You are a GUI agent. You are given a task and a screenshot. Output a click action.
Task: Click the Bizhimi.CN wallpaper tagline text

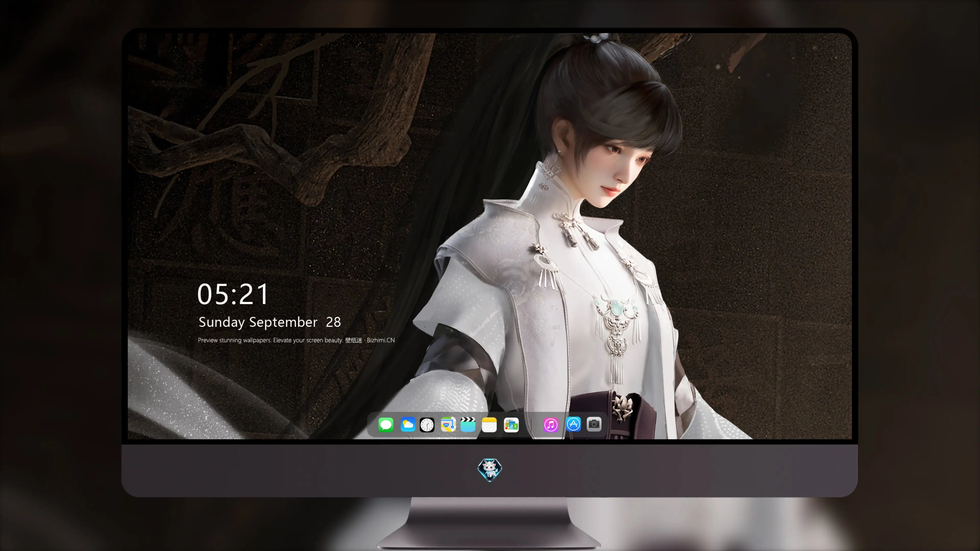coord(296,340)
